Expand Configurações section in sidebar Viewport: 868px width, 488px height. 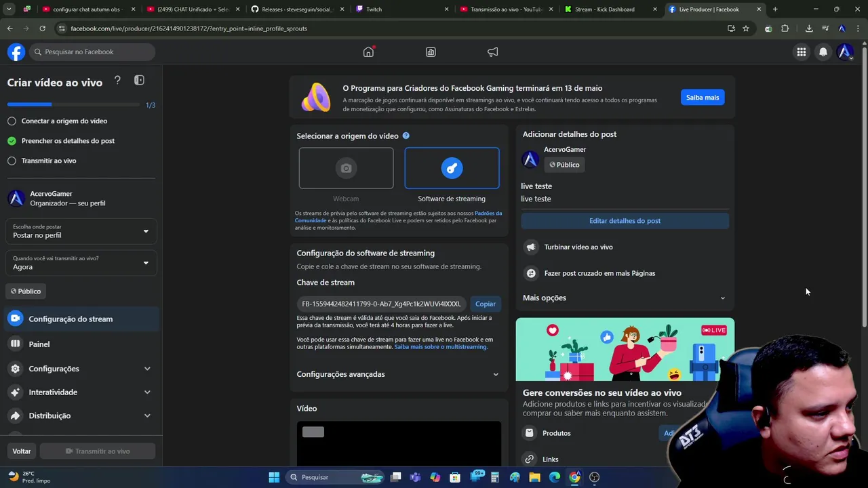(81, 369)
